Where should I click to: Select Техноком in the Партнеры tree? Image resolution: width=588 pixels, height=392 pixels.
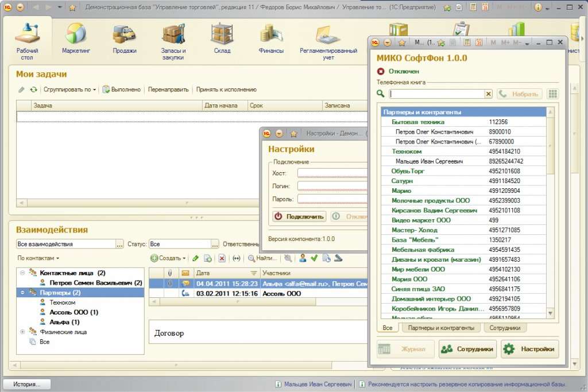pos(62,302)
